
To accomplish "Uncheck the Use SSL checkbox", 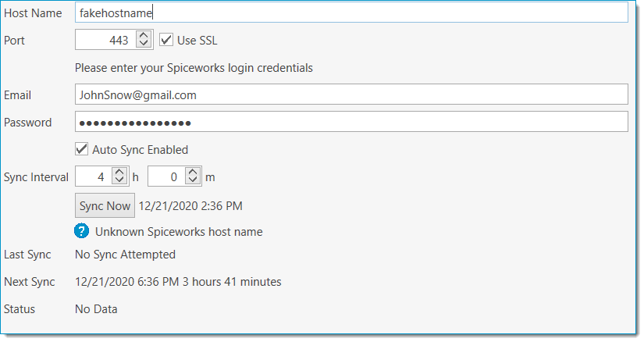I will [x=166, y=40].
